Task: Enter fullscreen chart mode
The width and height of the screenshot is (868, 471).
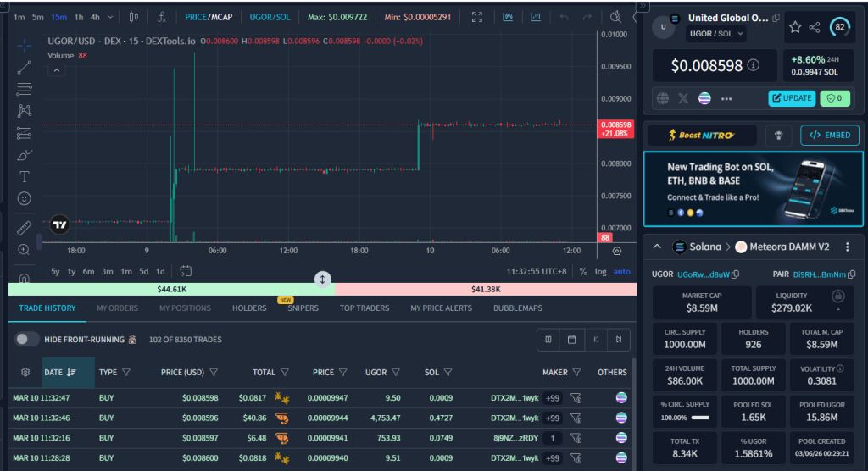Action: tap(477, 17)
